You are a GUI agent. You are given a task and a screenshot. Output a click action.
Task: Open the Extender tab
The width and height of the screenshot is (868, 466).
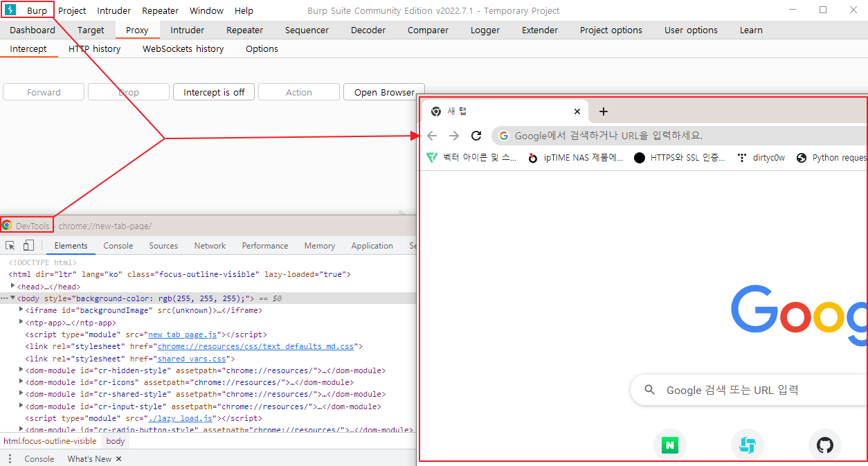click(x=540, y=30)
